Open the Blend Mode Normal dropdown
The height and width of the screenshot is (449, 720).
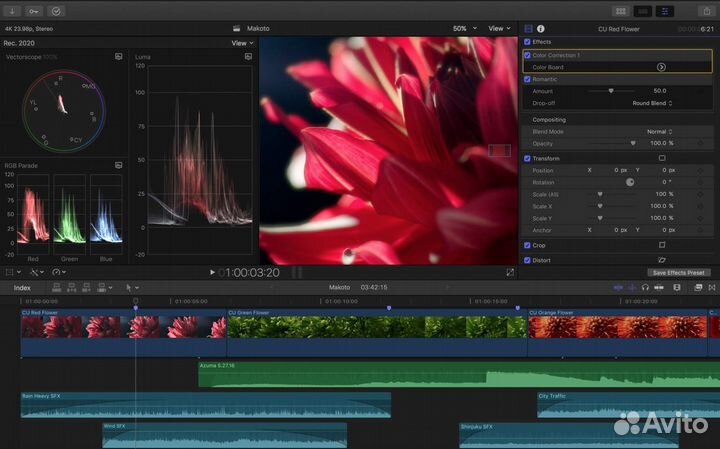click(658, 131)
